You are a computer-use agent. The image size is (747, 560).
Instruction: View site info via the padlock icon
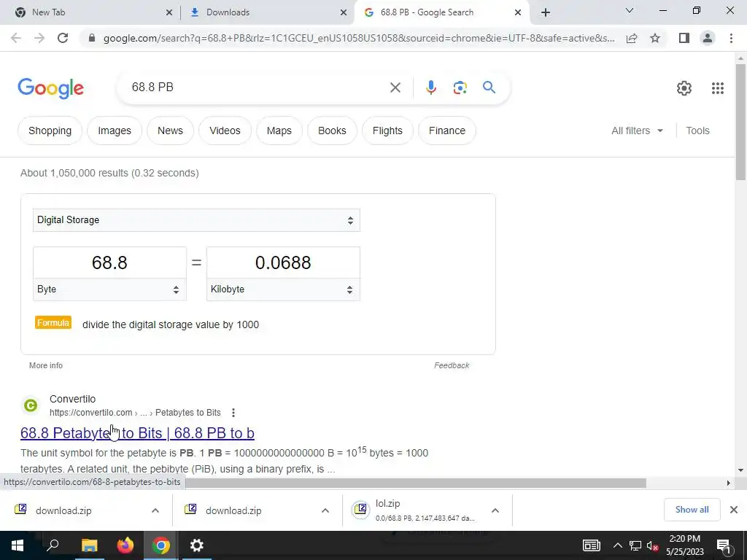[x=92, y=38]
